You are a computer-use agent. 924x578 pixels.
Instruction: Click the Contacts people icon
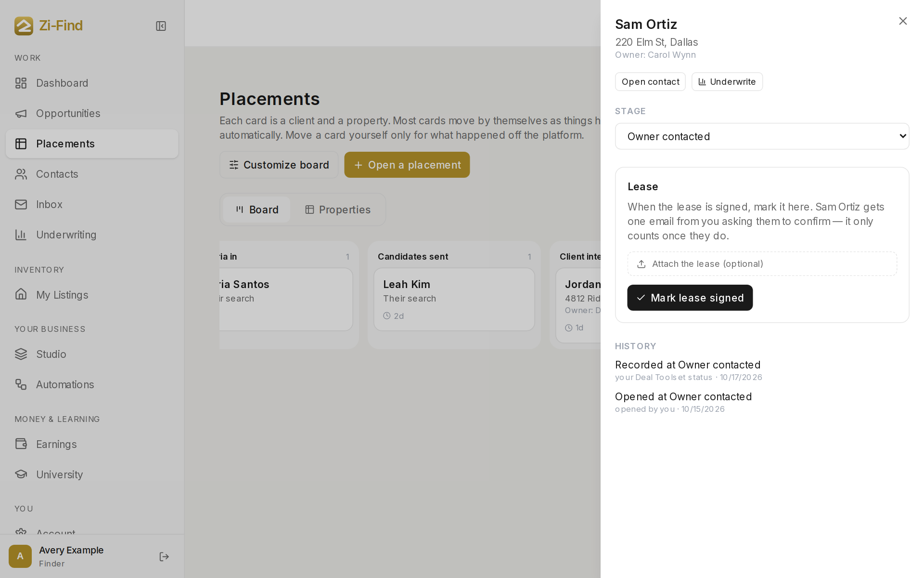[x=21, y=174]
